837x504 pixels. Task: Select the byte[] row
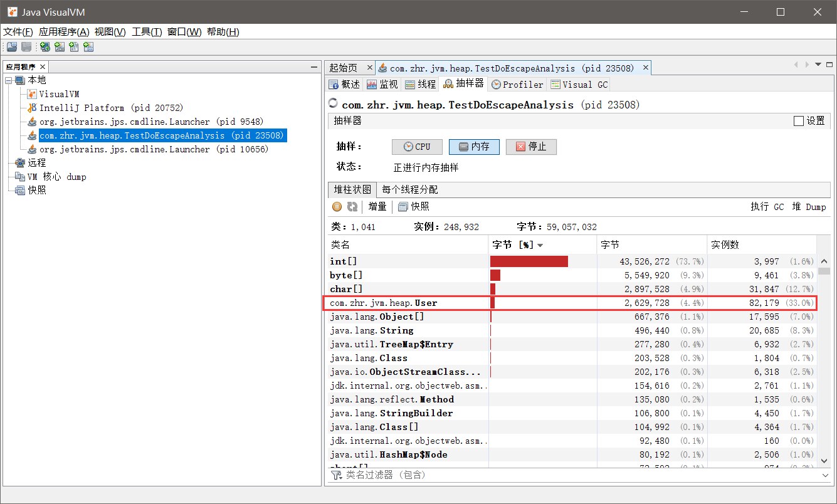(x=572, y=275)
